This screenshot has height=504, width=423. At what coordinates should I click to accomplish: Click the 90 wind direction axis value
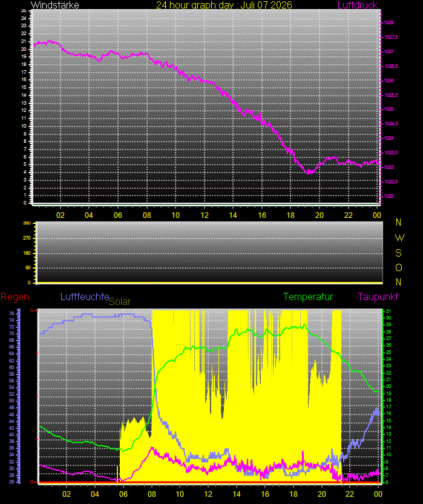pos(28,268)
